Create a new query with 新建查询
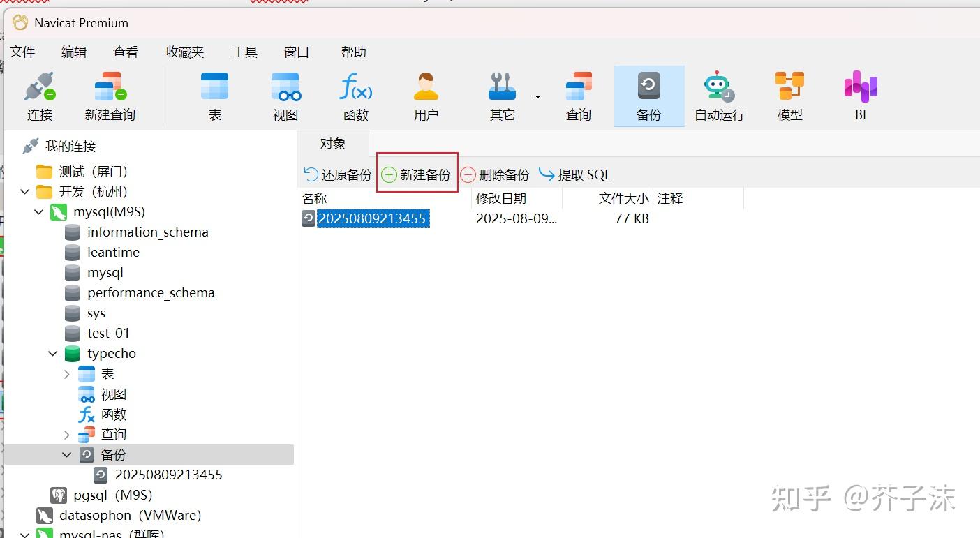 coord(108,94)
